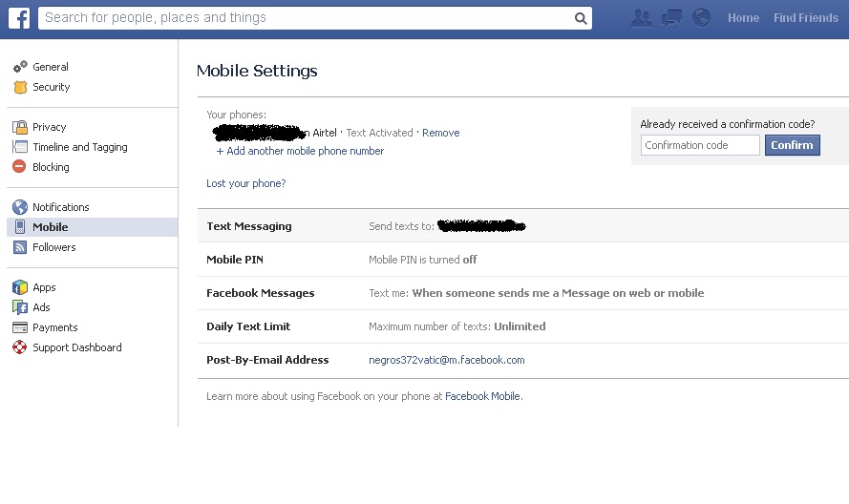Open Apps settings
This screenshot has width=849, height=504.
44,287
